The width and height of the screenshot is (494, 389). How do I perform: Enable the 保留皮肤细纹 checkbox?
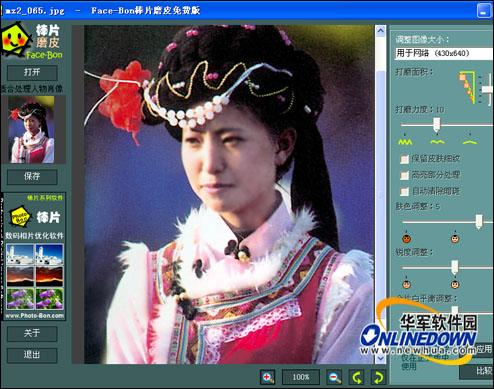(404, 159)
